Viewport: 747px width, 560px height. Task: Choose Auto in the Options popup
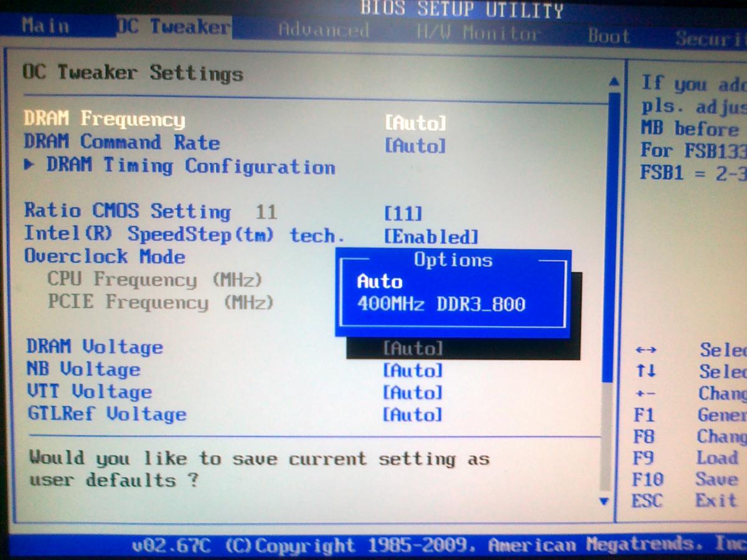(x=380, y=282)
